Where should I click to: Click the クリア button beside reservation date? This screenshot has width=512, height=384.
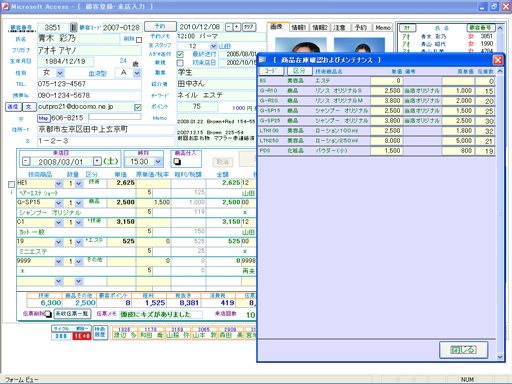coord(249,27)
